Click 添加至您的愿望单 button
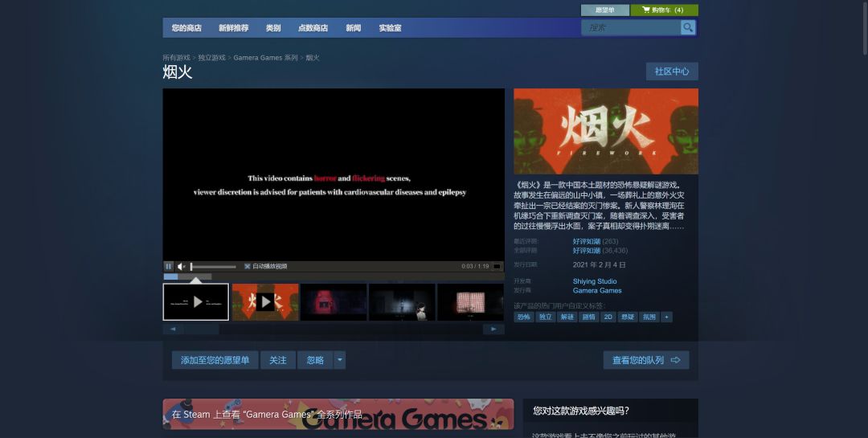The width and height of the screenshot is (868, 438). click(x=215, y=360)
